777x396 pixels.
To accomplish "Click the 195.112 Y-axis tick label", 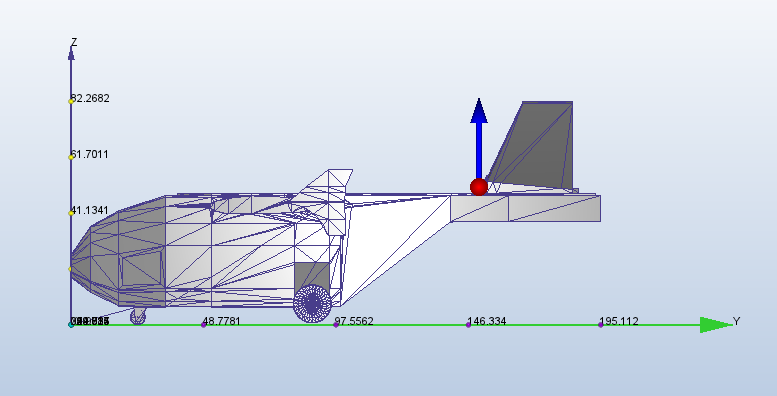I will [x=619, y=321].
